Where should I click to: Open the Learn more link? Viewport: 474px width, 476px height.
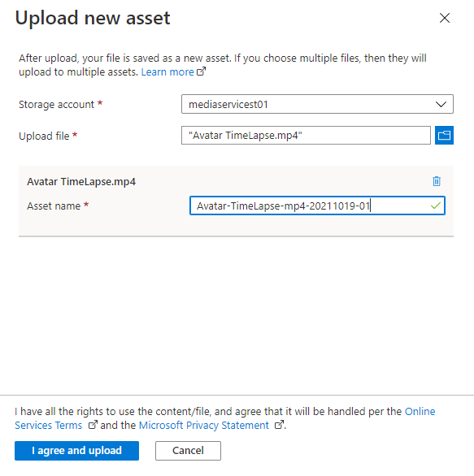[167, 72]
